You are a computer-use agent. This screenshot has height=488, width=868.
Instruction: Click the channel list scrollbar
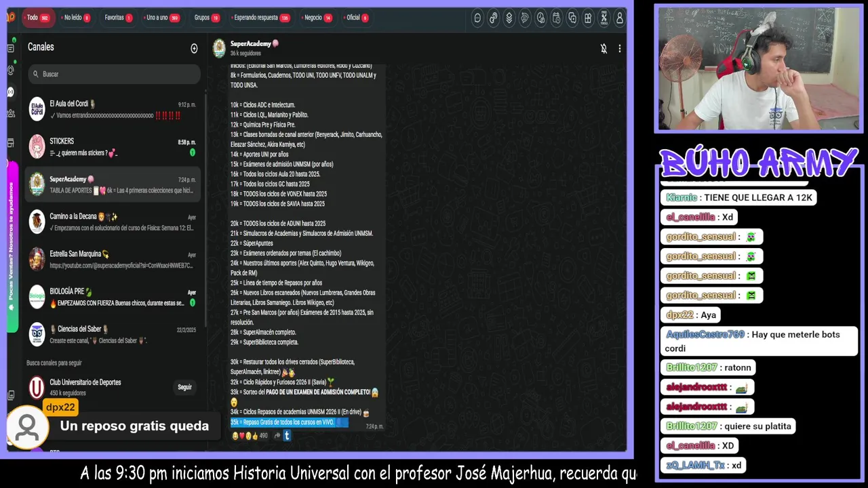(206, 210)
